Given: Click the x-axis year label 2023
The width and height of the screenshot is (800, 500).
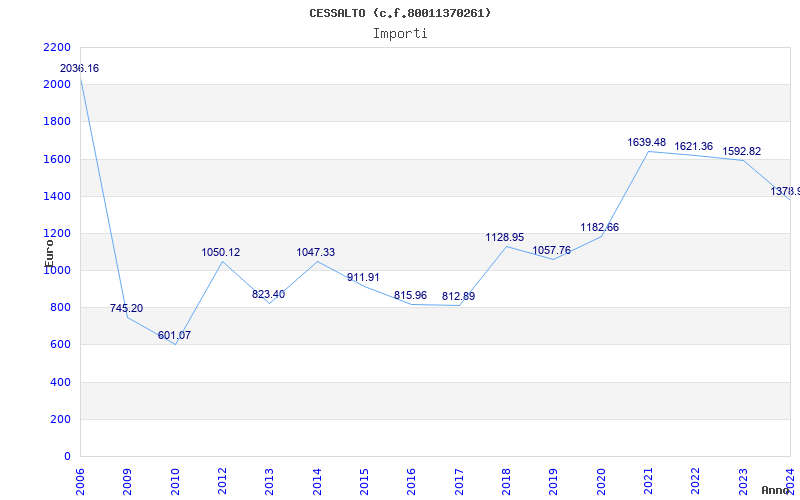Looking at the screenshot, I should [743, 482].
